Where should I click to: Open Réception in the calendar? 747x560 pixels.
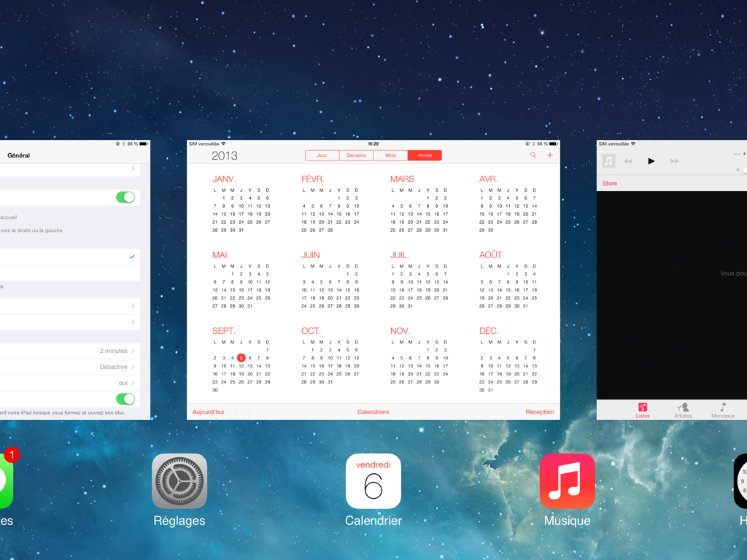tap(540, 412)
